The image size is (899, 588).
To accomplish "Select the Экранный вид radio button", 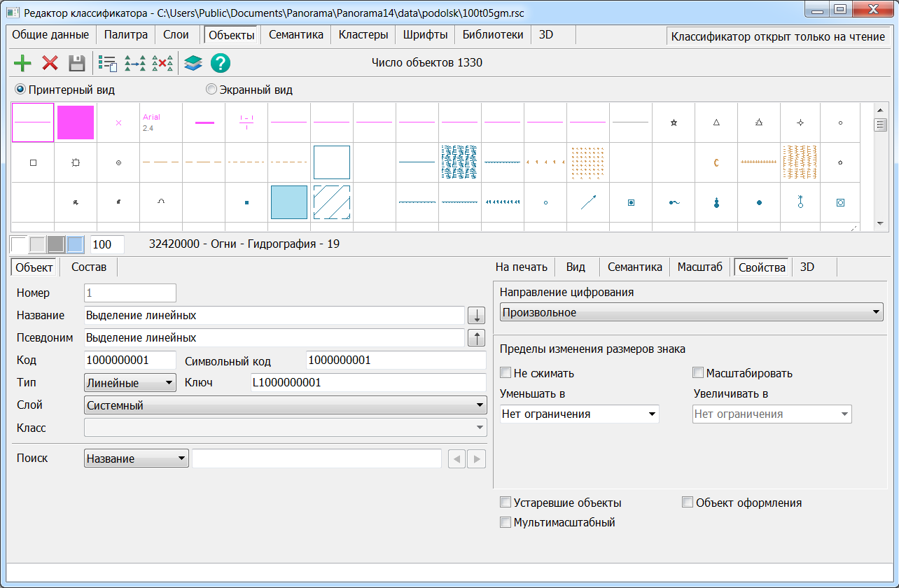I will pos(211,90).
